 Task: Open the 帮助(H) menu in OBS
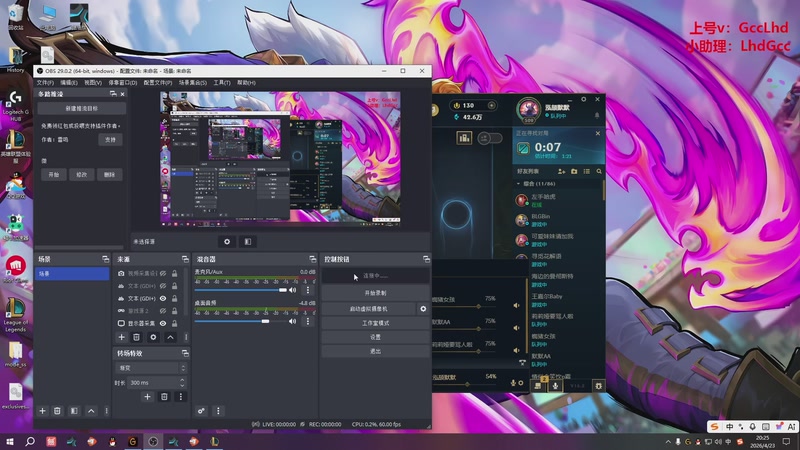pos(246,83)
